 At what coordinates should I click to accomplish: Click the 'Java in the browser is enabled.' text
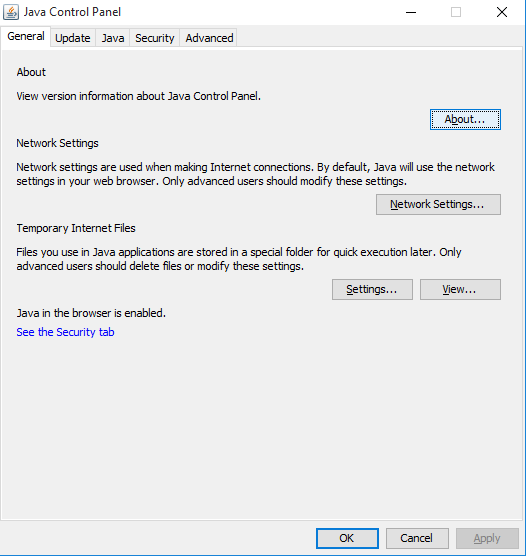point(91,313)
